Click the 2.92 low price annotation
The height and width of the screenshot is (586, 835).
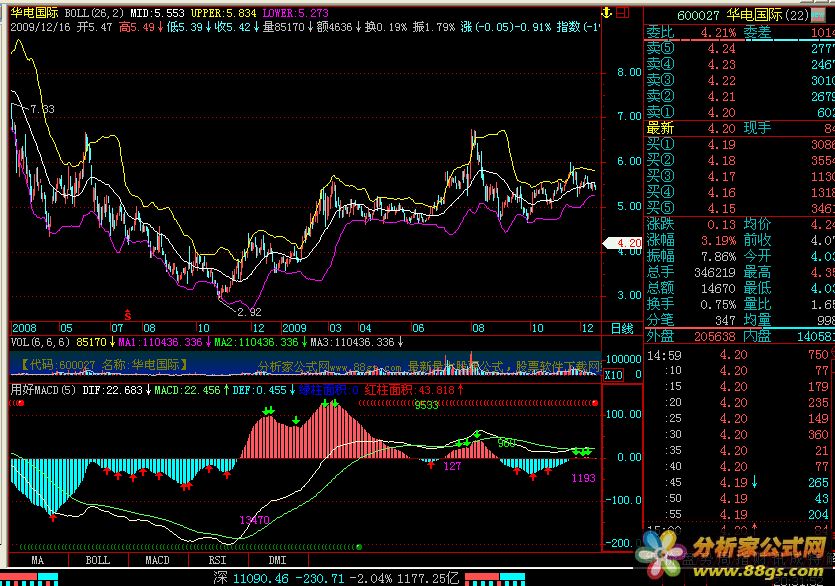click(x=249, y=312)
